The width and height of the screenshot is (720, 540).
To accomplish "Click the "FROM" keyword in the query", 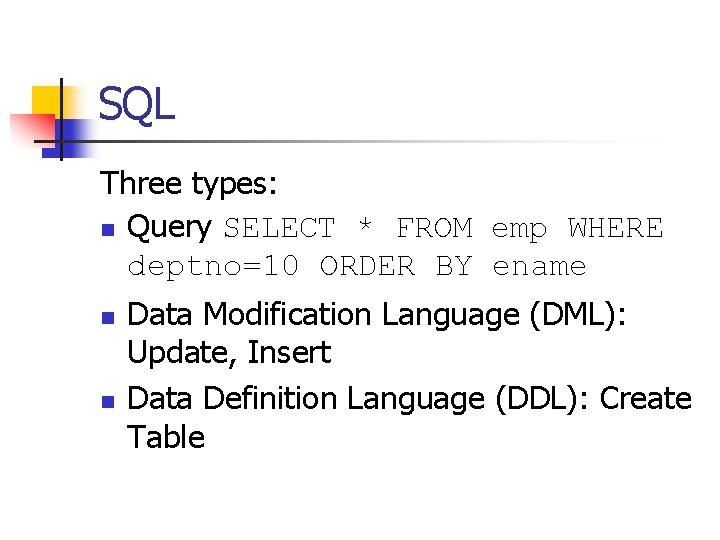I will 434,229.
